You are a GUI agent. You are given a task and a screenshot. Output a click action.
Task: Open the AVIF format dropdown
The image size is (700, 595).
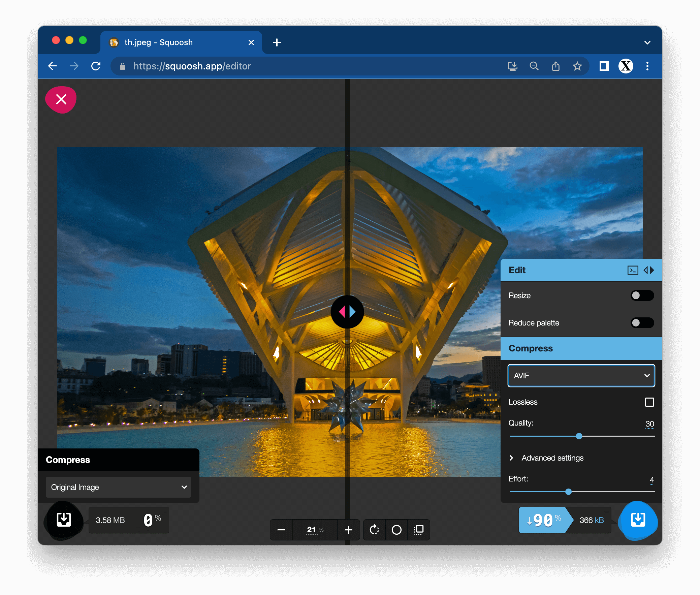(581, 375)
